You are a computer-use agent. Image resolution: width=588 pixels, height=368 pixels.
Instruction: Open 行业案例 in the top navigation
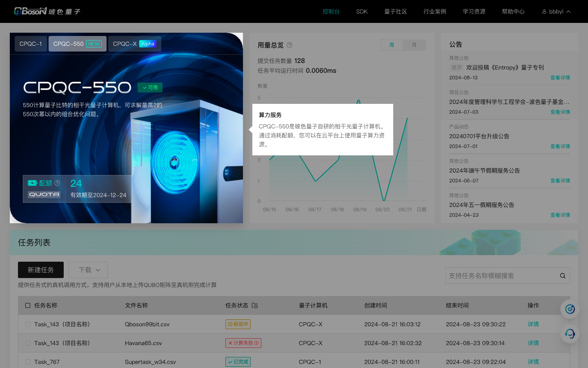coord(435,11)
